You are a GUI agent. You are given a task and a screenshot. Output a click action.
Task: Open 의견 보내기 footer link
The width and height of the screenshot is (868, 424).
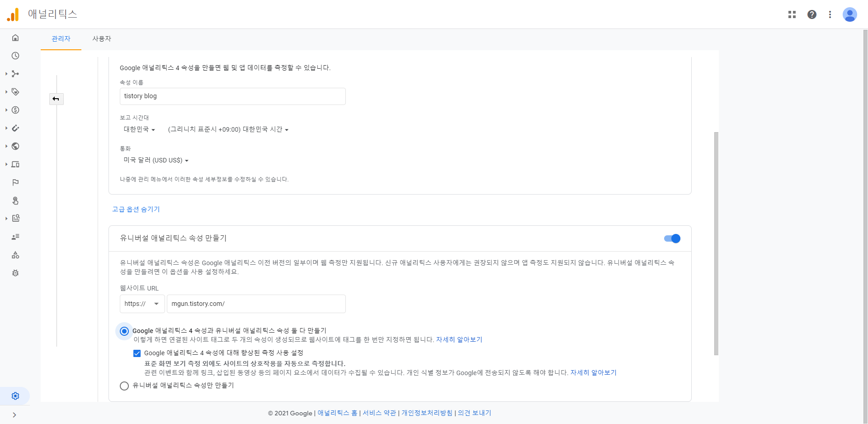pyautogui.click(x=475, y=413)
